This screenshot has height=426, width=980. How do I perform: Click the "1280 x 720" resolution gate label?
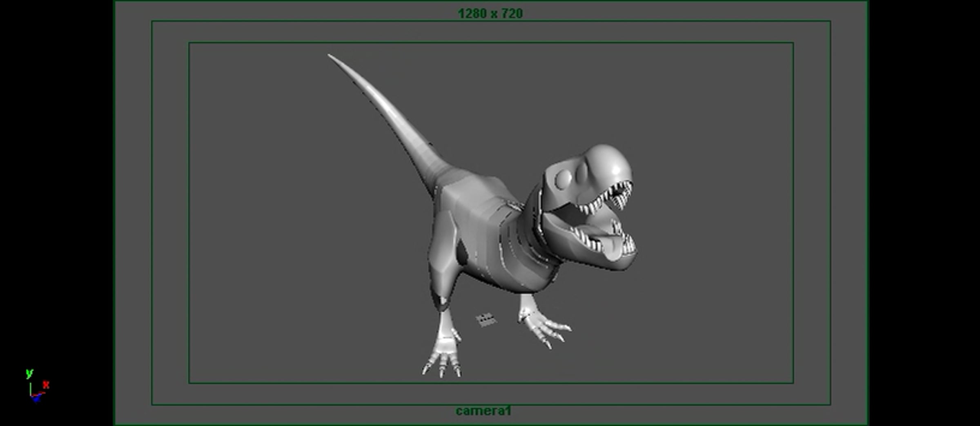[x=490, y=14]
